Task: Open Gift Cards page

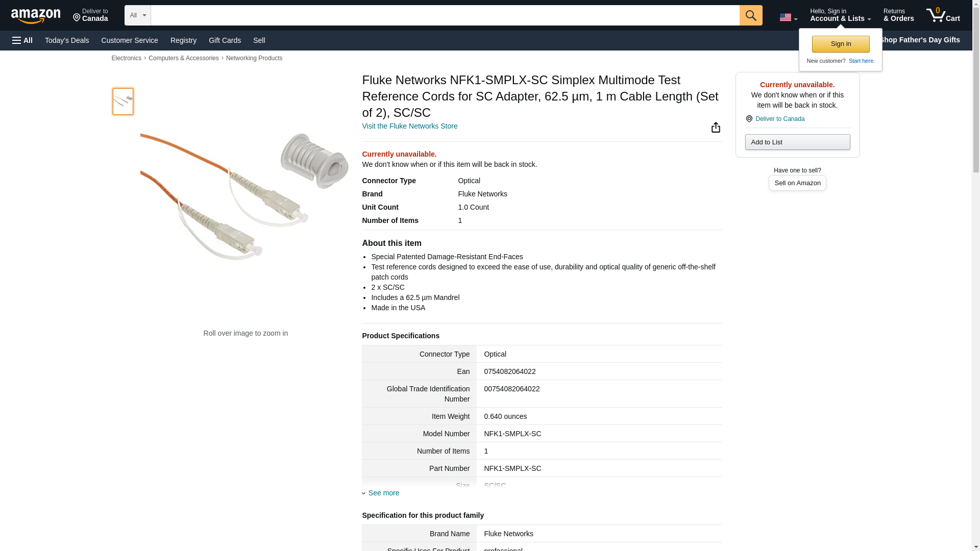Action: pyautogui.click(x=225, y=40)
